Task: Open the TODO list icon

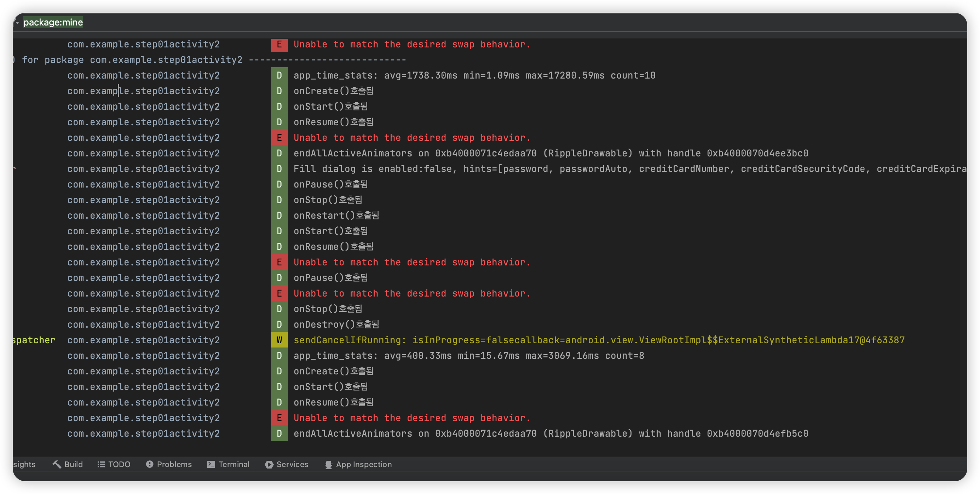Action: (x=101, y=464)
